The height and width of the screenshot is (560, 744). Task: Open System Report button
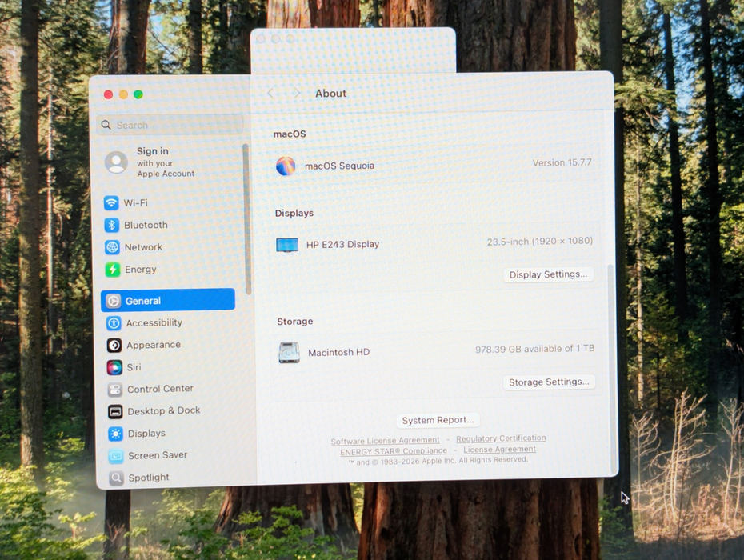coord(438,420)
